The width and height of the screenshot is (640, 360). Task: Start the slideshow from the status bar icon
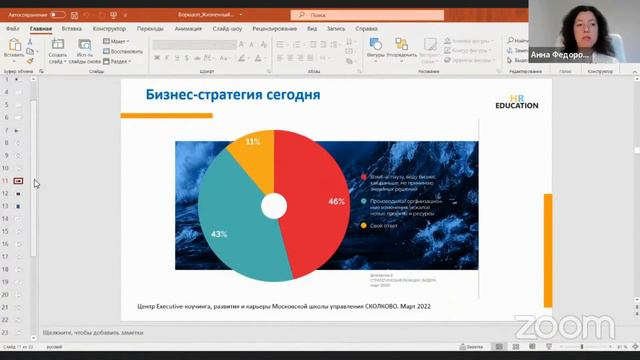click(x=549, y=347)
